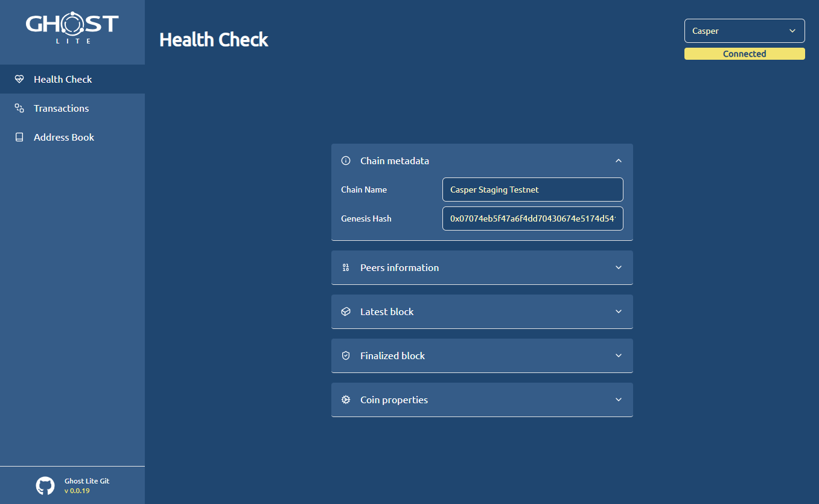Click the Peers information binary icon

(346, 267)
